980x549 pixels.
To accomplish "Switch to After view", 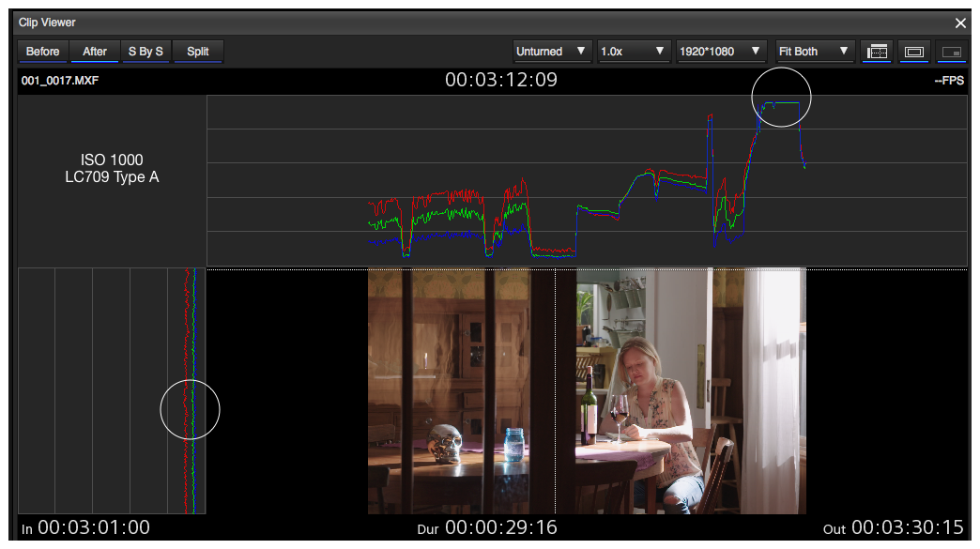I will click(x=95, y=52).
